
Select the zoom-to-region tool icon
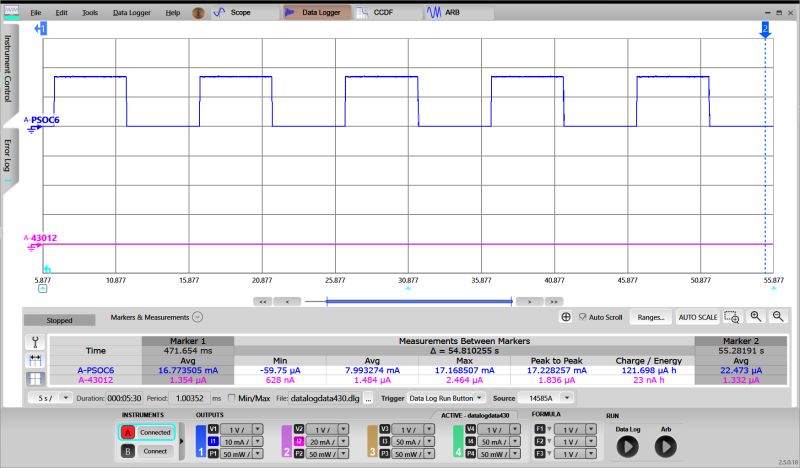(x=732, y=317)
